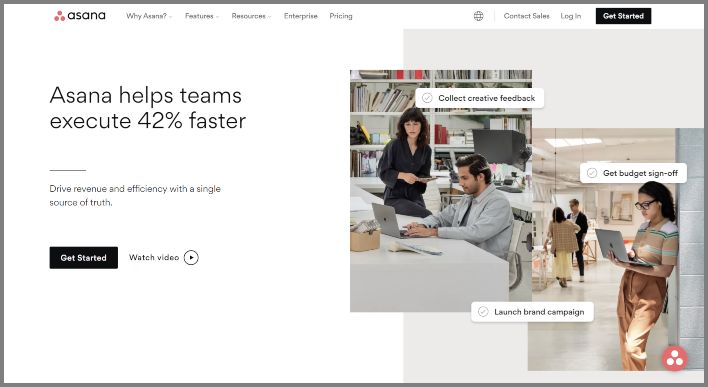Open the globe language selector
The height and width of the screenshot is (387, 708).
[x=479, y=16]
